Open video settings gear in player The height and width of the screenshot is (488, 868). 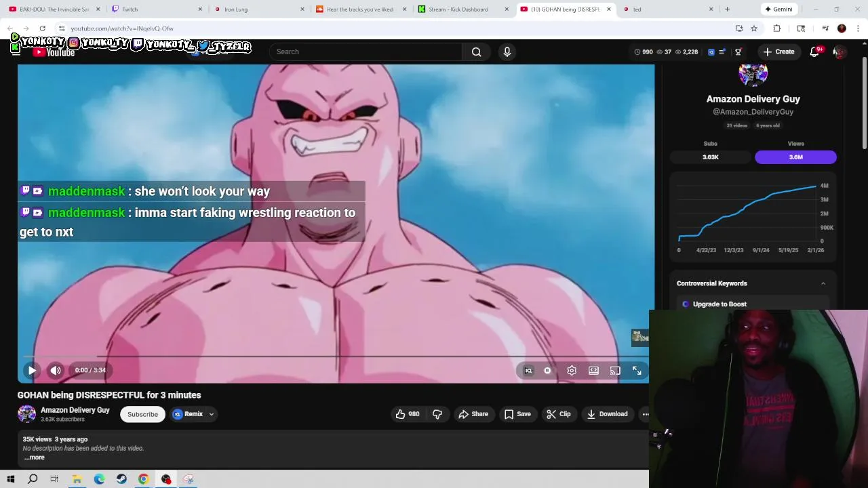(572, 370)
